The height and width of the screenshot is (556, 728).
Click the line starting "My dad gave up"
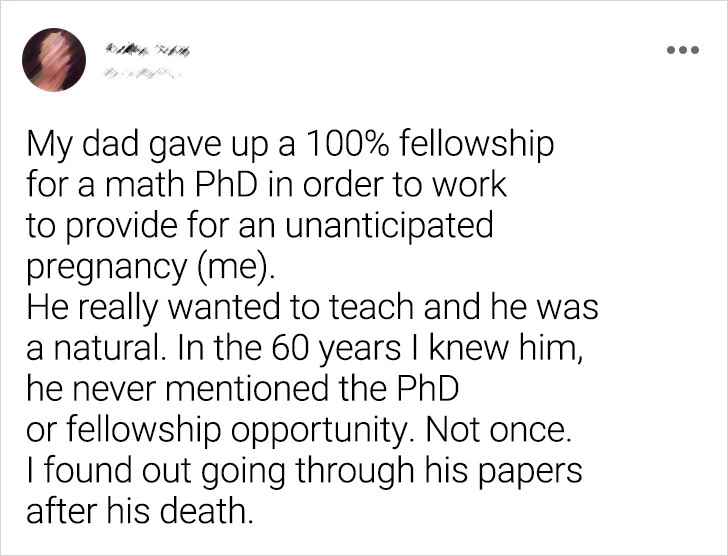tap(288, 146)
